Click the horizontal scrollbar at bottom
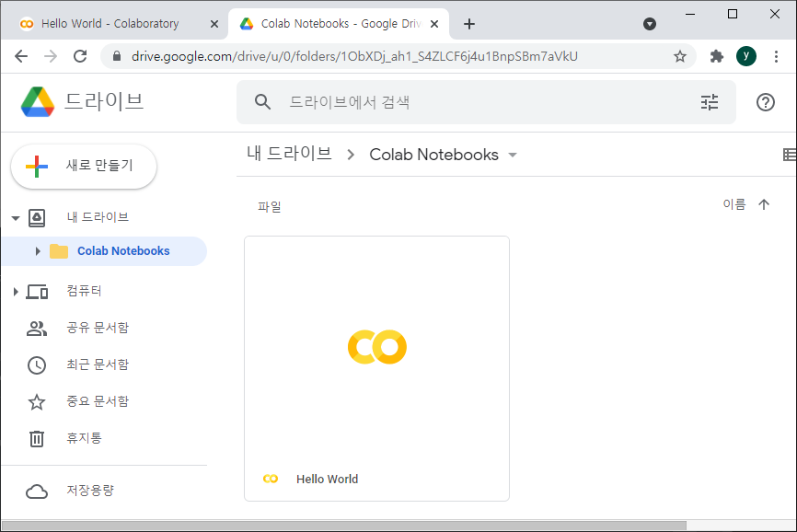The height and width of the screenshot is (532, 797). coord(343,526)
